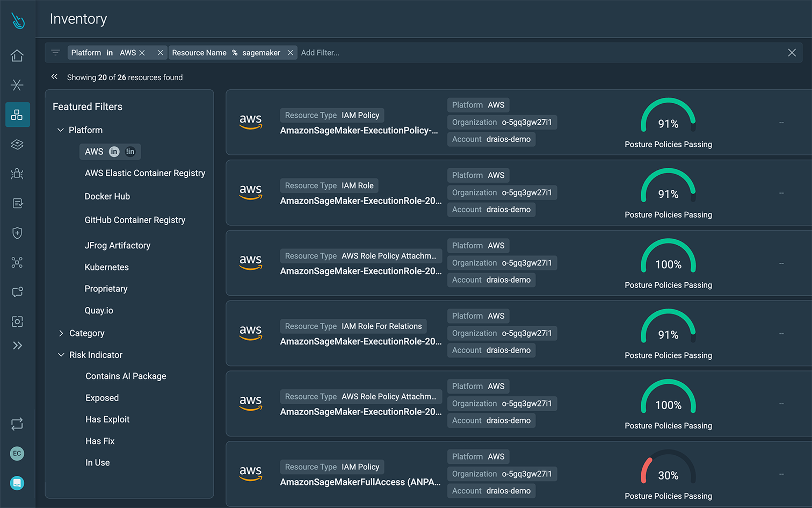812x508 pixels.
Task: Remove the entire Platform filter chip
Action: click(160, 53)
